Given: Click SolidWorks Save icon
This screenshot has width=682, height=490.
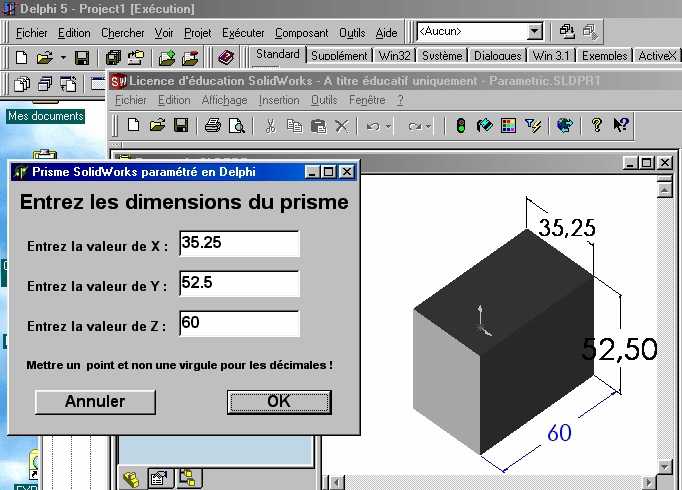Looking at the screenshot, I should (181, 126).
